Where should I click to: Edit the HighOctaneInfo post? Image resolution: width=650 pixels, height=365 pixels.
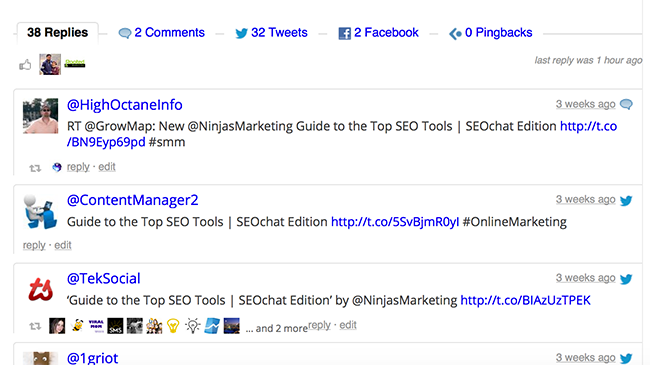(107, 167)
